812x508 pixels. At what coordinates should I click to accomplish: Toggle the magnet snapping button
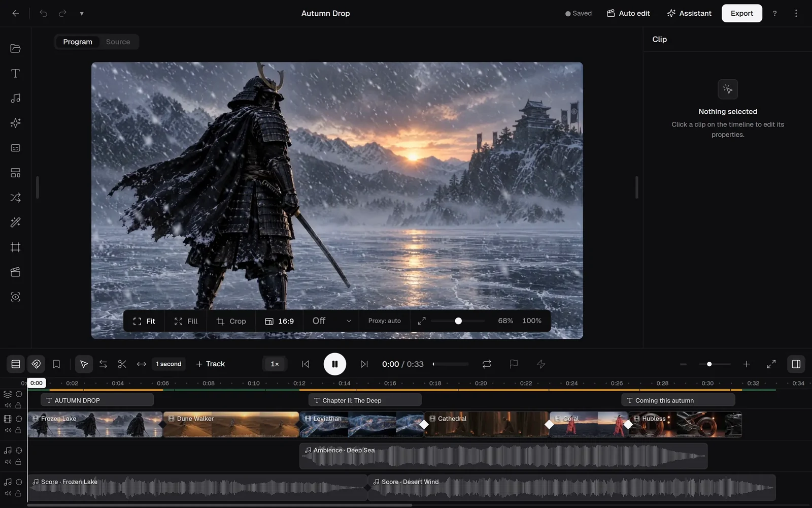[x=36, y=364]
